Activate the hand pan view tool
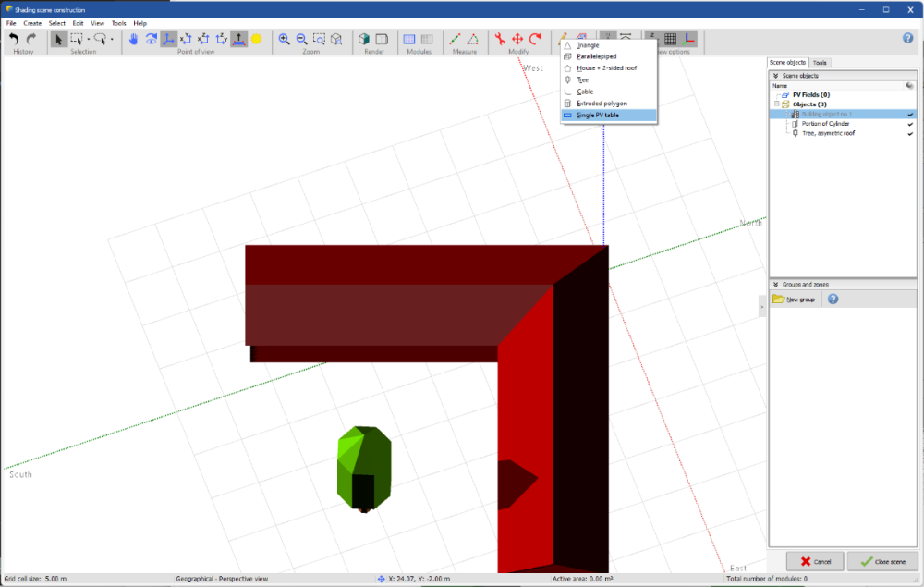This screenshot has width=924, height=587. [x=133, y=39]
